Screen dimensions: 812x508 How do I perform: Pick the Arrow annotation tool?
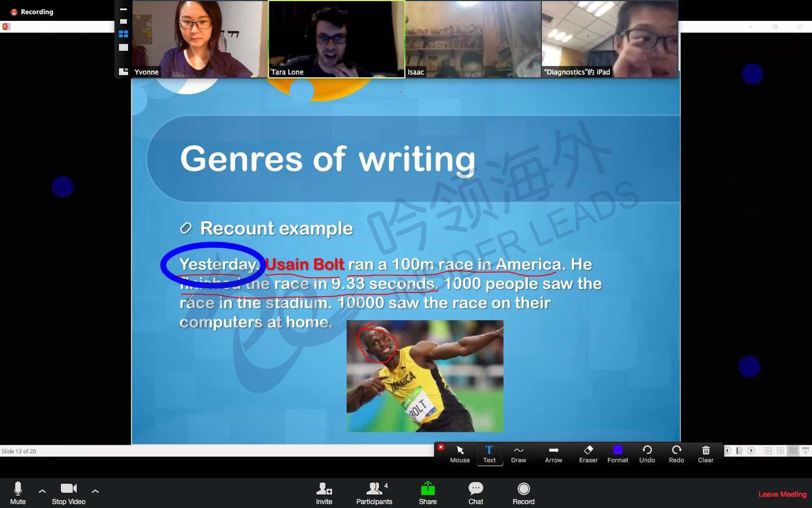click(x=553, y=453)
